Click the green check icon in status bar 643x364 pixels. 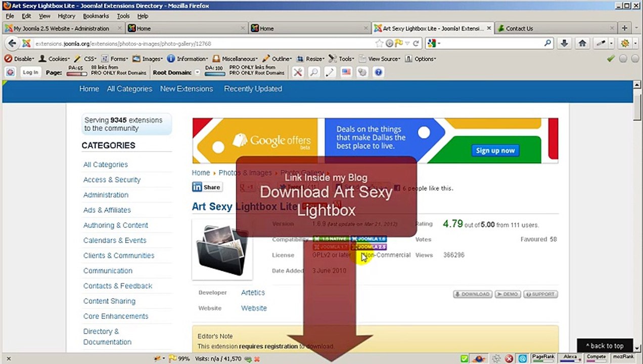click(465, 358)
